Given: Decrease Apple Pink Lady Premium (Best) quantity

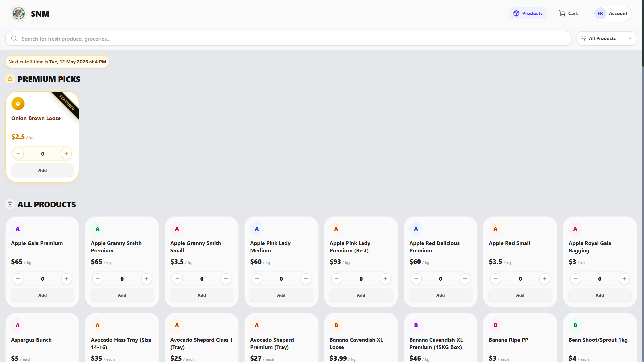Looking at the screenshot, I should [337, 279].
